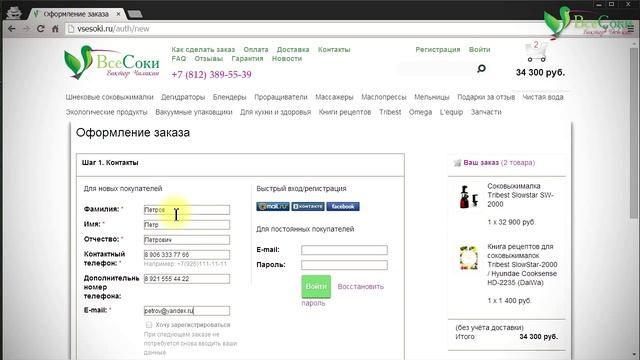The image size is (640, 360).
Task: Open the 'Контакты' menu link
Action: pos(334,49)
